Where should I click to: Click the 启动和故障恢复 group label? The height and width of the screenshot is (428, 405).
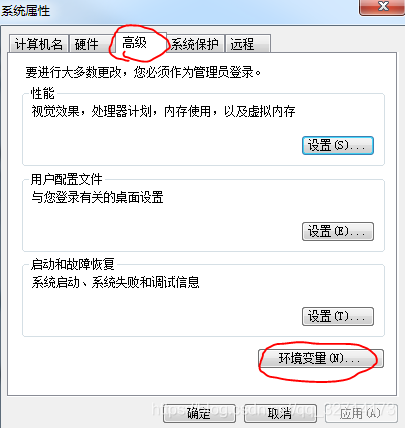coord(73,264)
